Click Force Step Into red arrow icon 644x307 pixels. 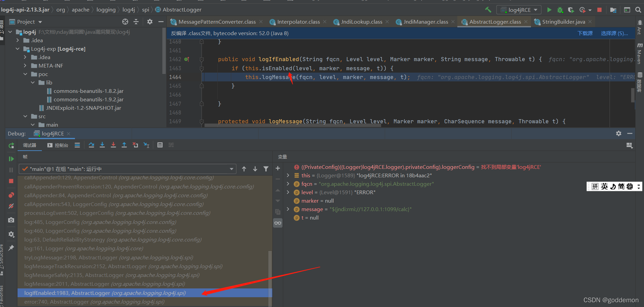(113, 145)
